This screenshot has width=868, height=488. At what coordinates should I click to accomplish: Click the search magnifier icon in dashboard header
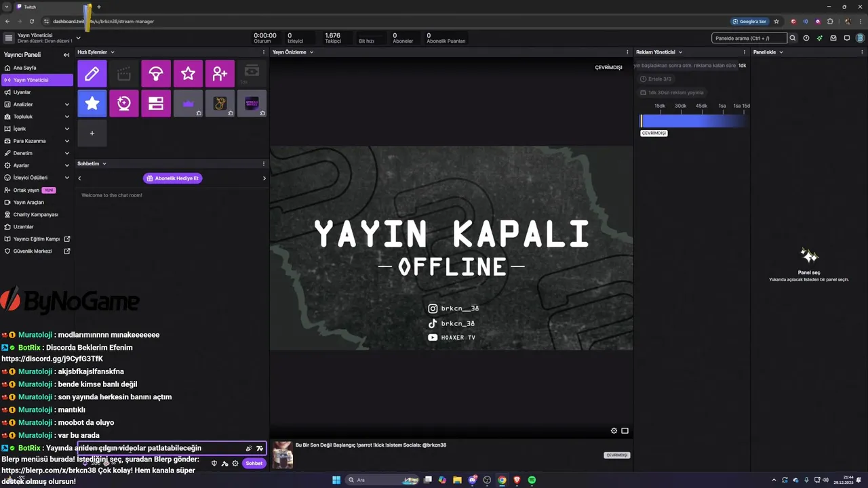pos(792,38)
